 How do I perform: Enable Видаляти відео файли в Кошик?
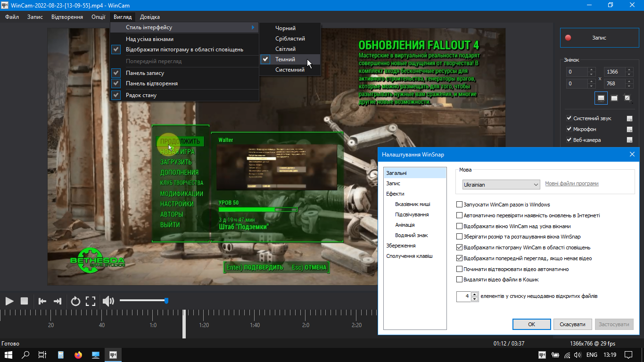tap(459, 280)
